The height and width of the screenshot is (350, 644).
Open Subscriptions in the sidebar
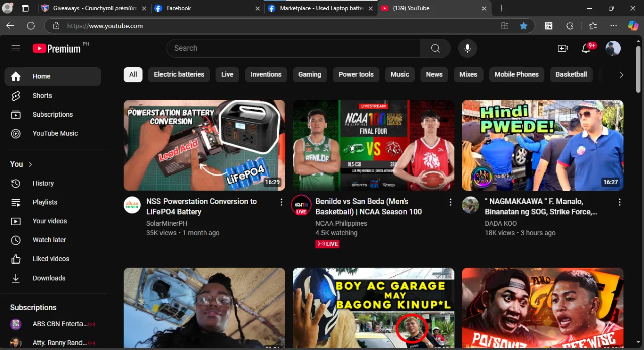point(52,114)
